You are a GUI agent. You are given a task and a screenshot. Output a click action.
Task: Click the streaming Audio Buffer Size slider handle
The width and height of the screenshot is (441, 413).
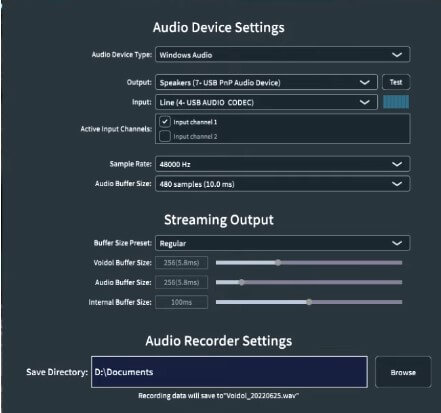pos(242,282)
